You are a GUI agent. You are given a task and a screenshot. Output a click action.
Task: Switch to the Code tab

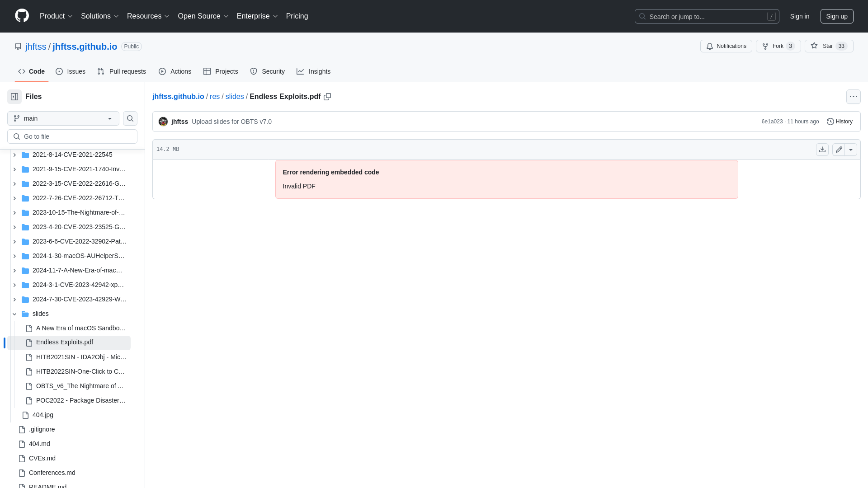click(x=32, y=71)
